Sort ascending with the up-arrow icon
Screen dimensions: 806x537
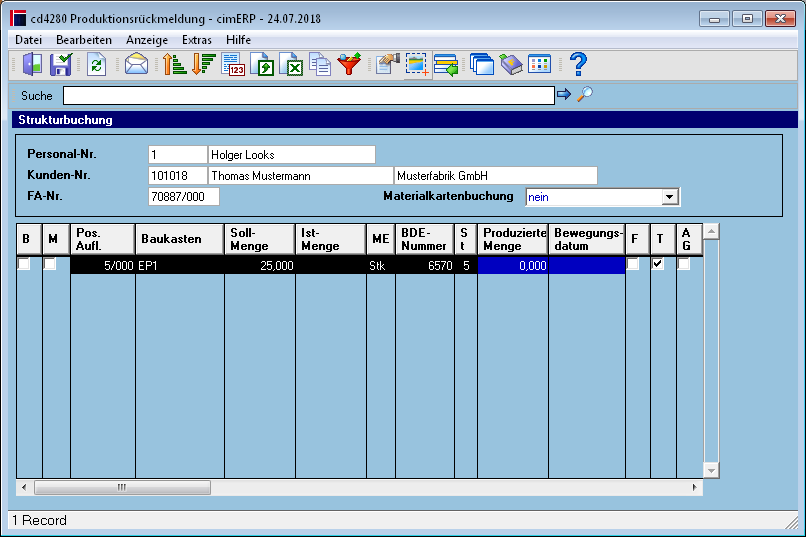coord(174,65)
